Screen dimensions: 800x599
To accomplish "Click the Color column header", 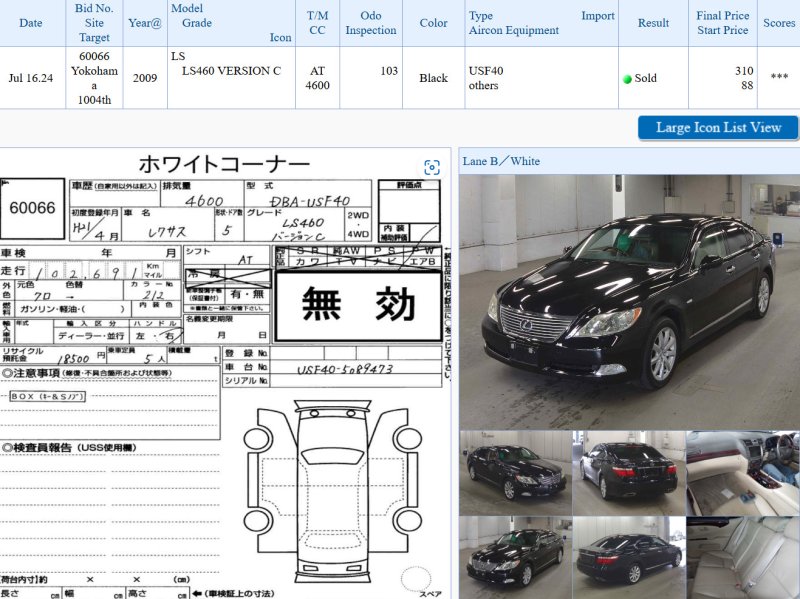I will [x=433, y=23].
